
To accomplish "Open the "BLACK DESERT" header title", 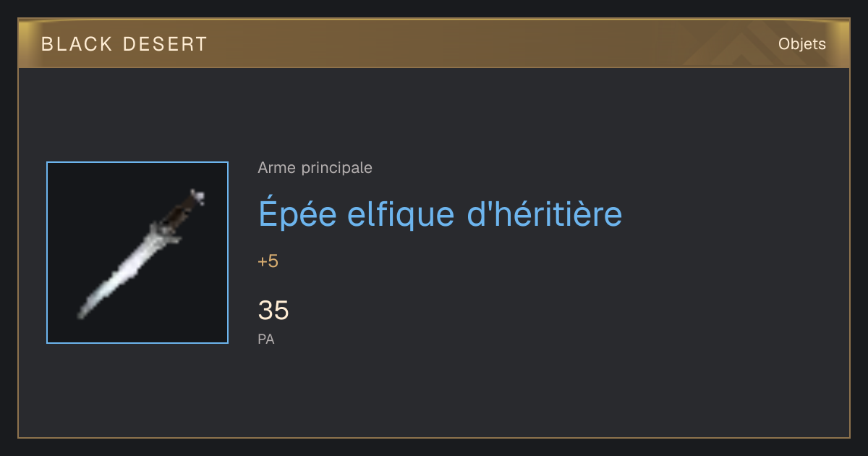I will click(x=124, y=44).
